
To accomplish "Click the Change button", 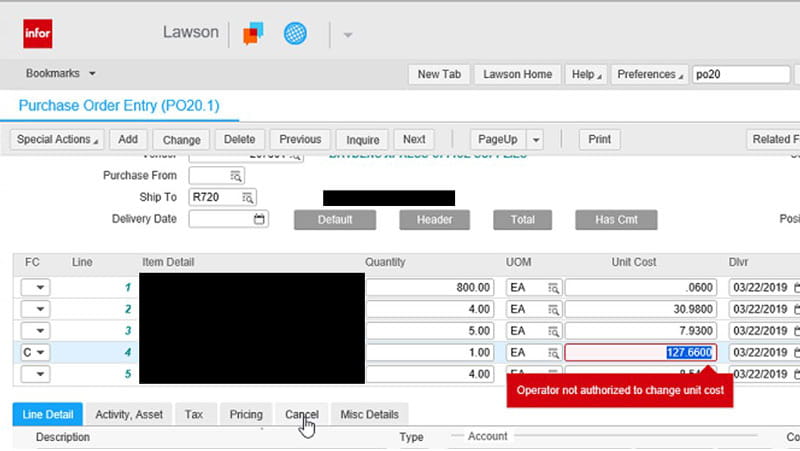I will point(181,140).
